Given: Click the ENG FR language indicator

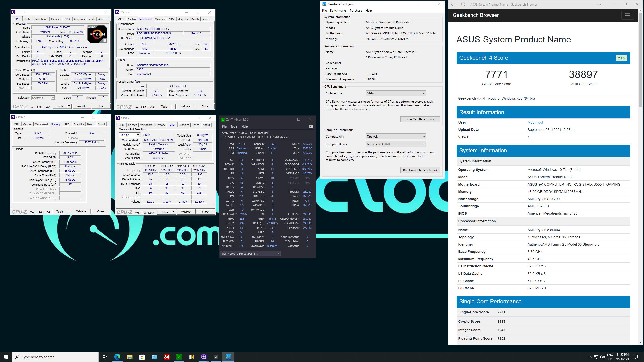Looking at the screenshot, I should [x=610, y=357].
